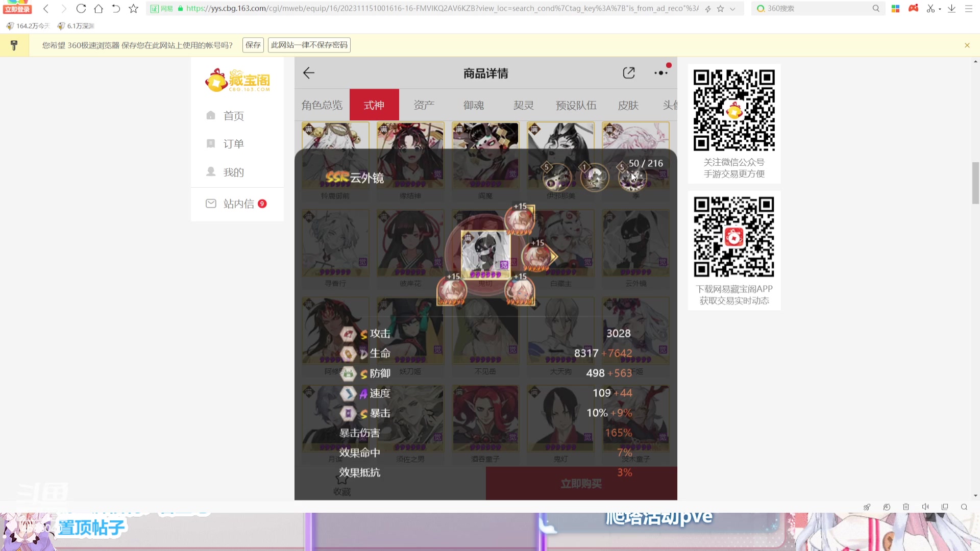The height and width of the screenshot is (551, 980).
Task: Expand the screenshot tool dropdown arrow
Action: (940, 9)
